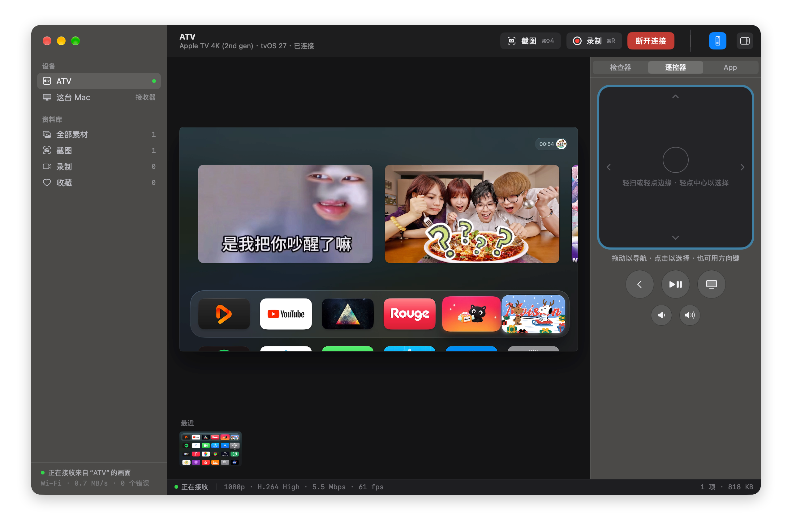Click the green connected dot beside ATV
The height and width of the screenshot is (532, 792).
(154, 81)
